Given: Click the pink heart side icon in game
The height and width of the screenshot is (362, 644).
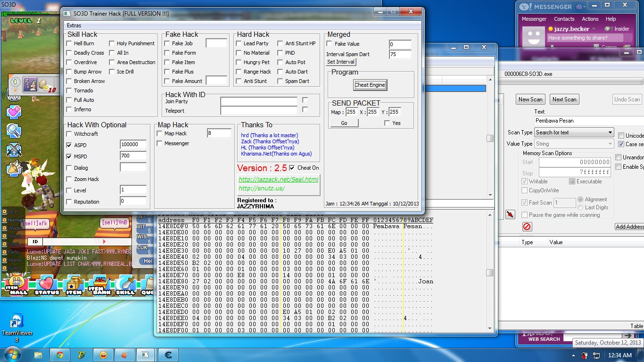Looking at the screenshot, I should 14,112.
